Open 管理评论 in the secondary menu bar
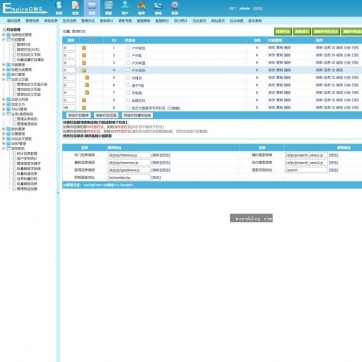The image size is (362, 362). coord(88,21)
